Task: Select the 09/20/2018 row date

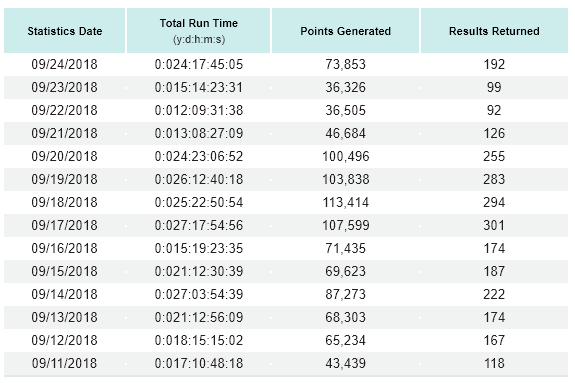Action: click(x=65, y=157)
